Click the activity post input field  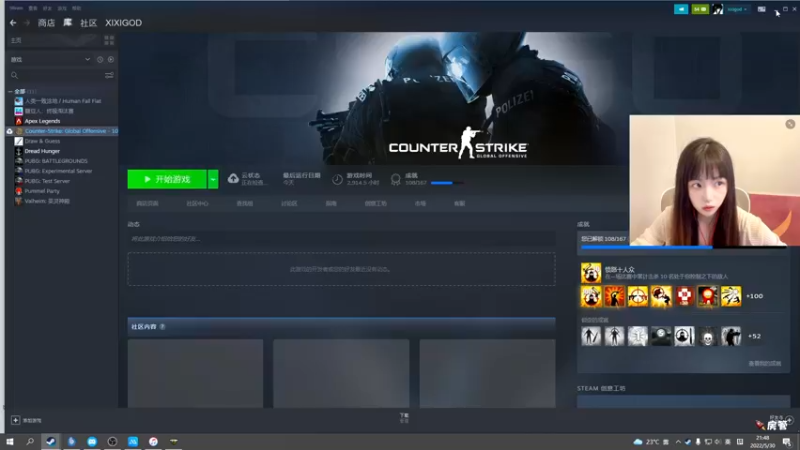[x=341, y=239]
